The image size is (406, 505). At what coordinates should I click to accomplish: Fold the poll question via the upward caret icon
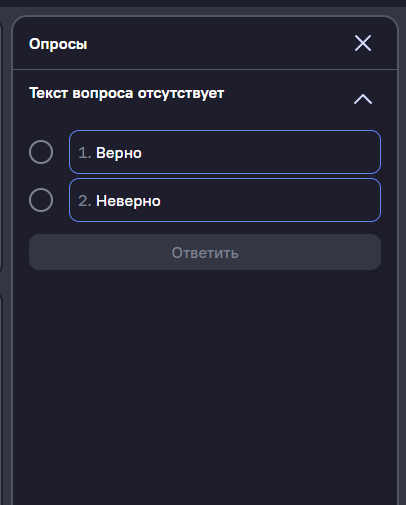click(363, 99)
